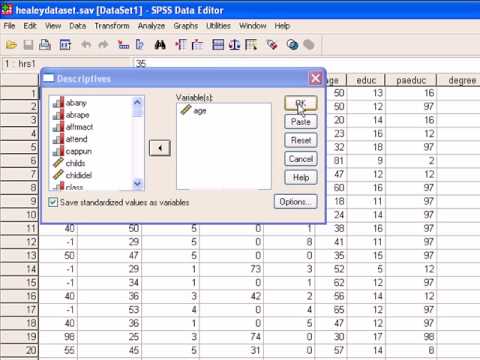Click the Use Sets globe icon
The height and width of the screenshot is (360, 480).
(x=292, y=45)
